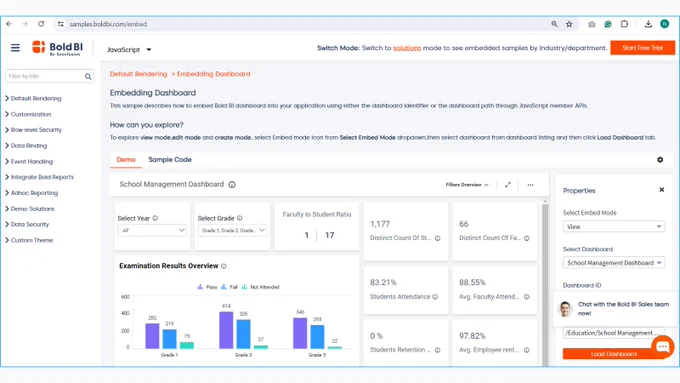Open the Select Year dropdown
The width and height of the screenshot is (680, 383).
point(152,230)
